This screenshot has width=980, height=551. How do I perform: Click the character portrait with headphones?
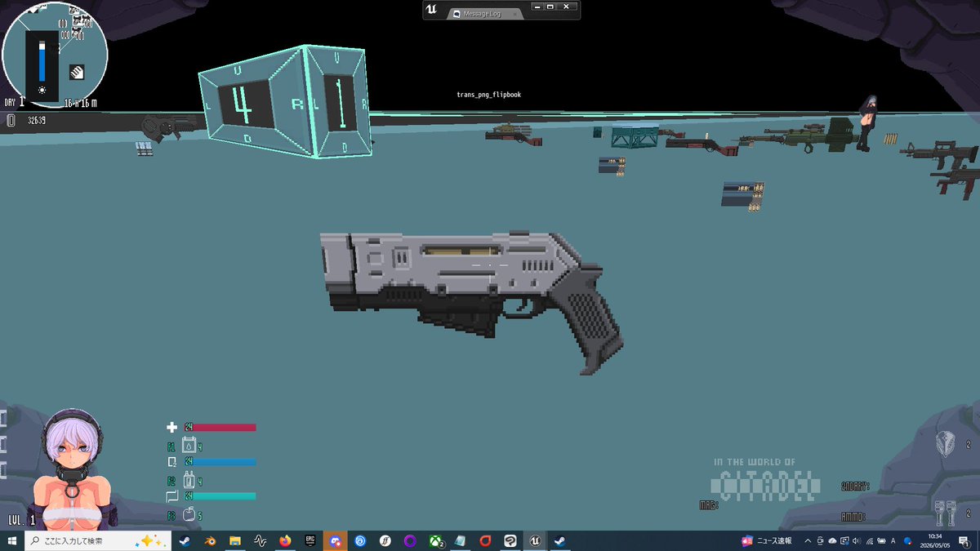pyautogui.click(x=72, y=469)
